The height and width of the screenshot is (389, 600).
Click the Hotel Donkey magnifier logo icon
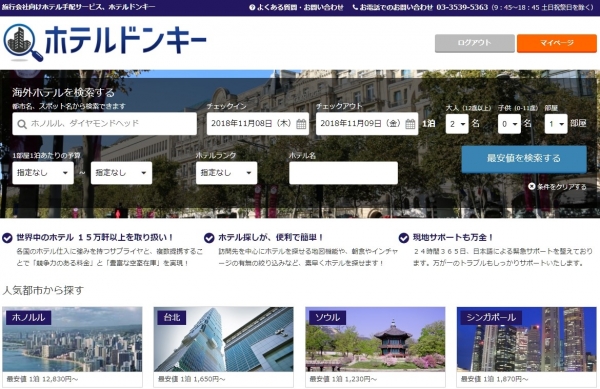(x=23, y=43)
